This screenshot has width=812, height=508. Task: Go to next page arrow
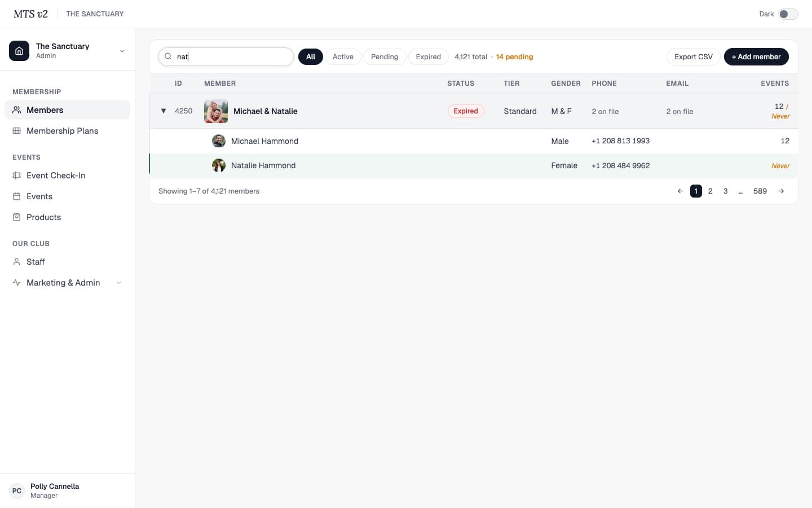pyautogui.click(x=781, y=191)
